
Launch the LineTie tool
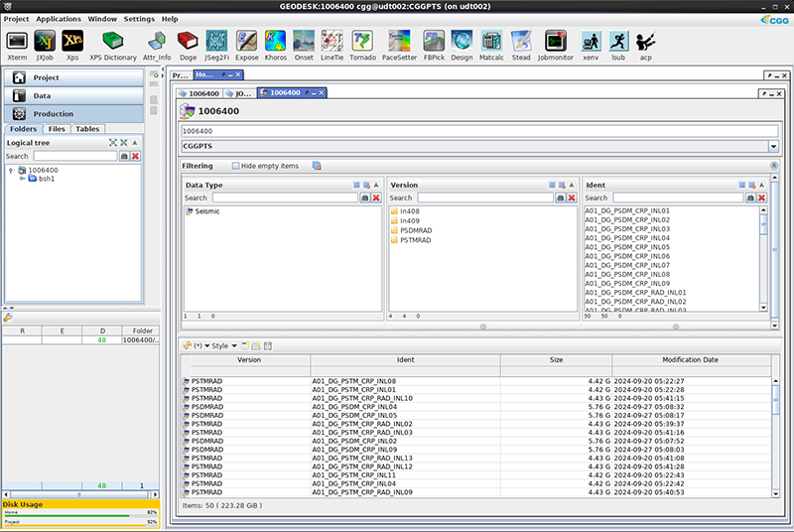point(332,41)
